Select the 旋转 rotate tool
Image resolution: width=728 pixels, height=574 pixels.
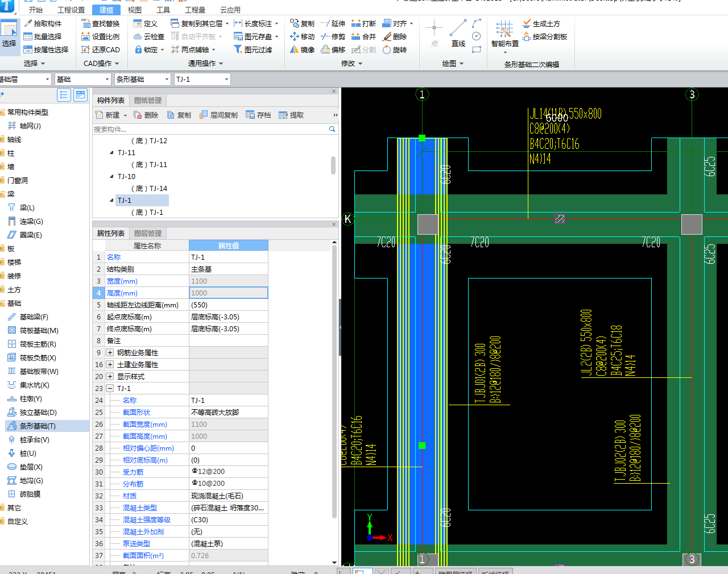(395, 49)
